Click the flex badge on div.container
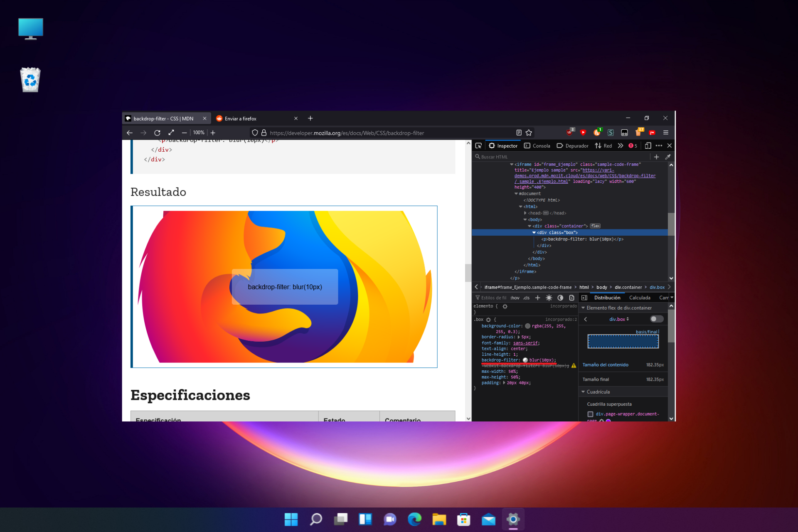The height and width of the screenshot is (532, 798). tap(595, 226)
